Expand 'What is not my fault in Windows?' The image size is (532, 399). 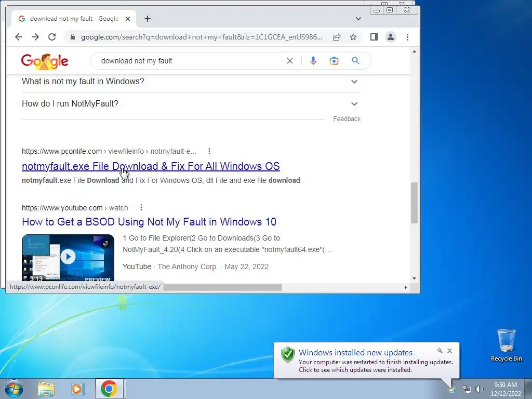tap(191, 82)
